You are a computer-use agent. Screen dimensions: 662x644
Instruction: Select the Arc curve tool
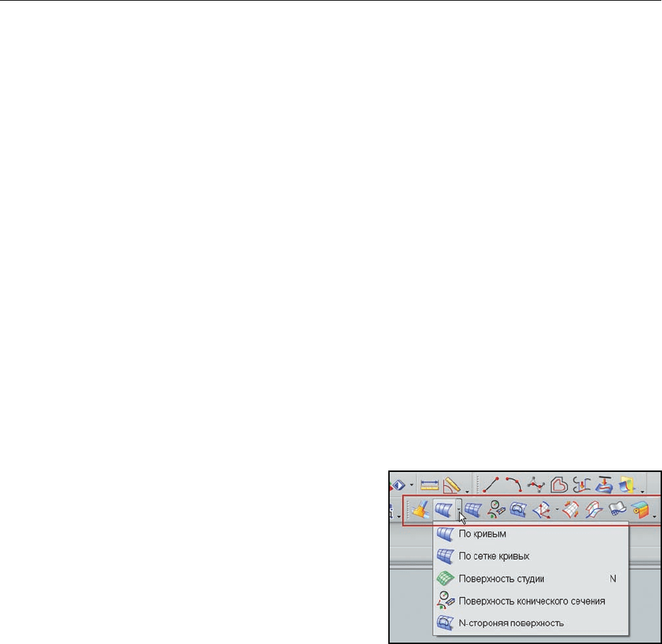(514, 485)
